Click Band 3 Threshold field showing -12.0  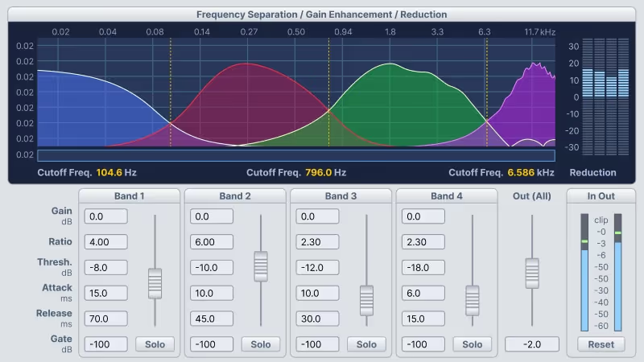click(x=317, y=267)
